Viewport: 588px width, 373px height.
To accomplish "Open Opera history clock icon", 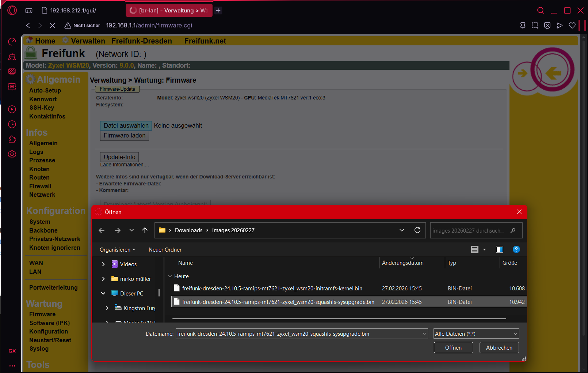I will [x=12, y=124].
